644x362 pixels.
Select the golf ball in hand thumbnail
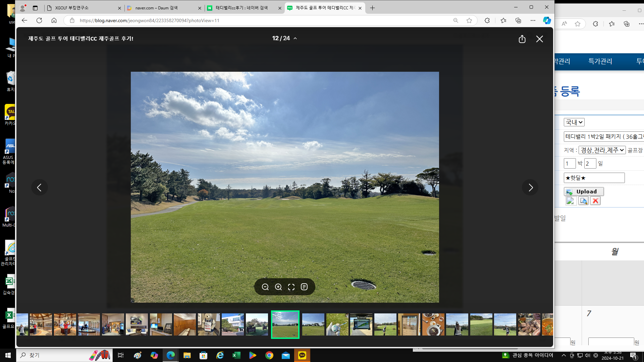337,324
